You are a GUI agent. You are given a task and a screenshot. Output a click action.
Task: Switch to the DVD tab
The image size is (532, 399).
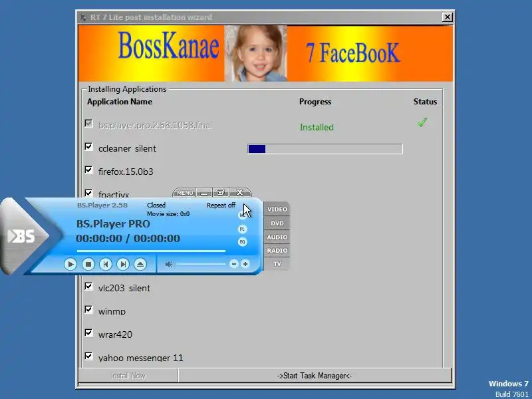click(277, 223)
